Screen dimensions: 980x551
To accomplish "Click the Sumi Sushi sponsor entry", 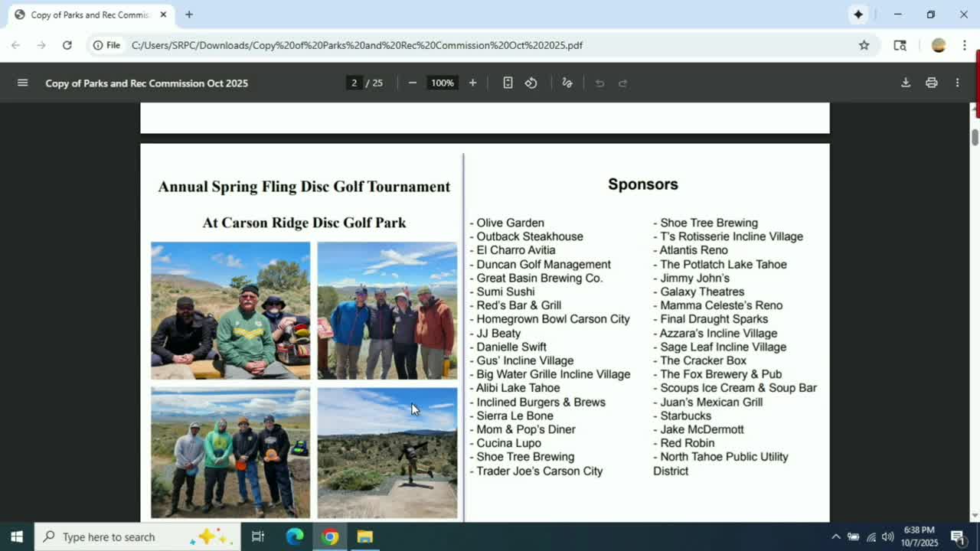I will pyautogui.click(x=502, y=292).
